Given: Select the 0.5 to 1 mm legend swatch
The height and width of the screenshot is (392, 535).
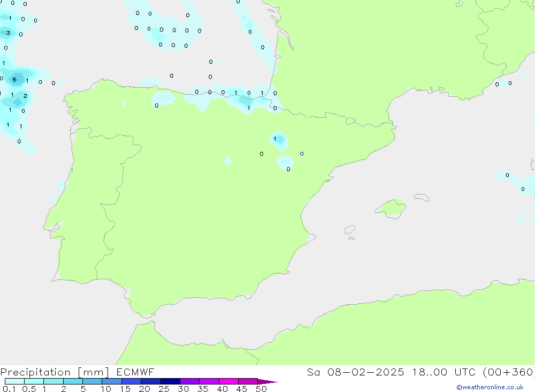Looking at the screenshot, I should [34, 381].
